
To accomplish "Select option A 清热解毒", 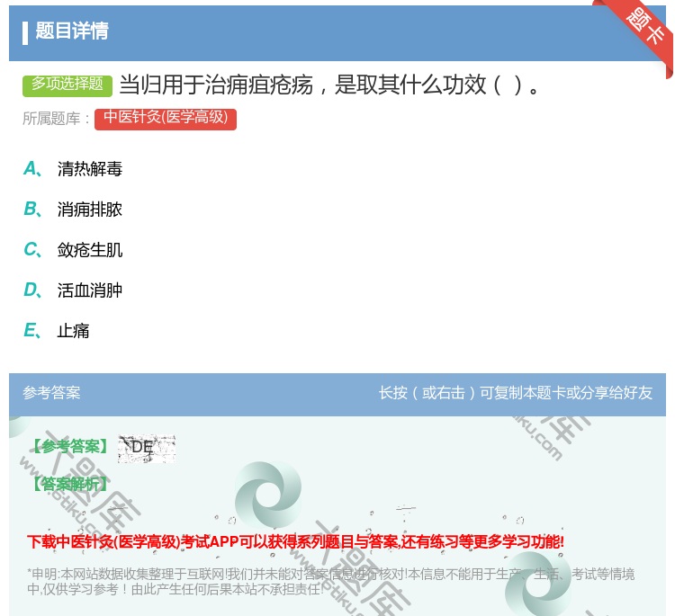I will click(x=73, y=169).
